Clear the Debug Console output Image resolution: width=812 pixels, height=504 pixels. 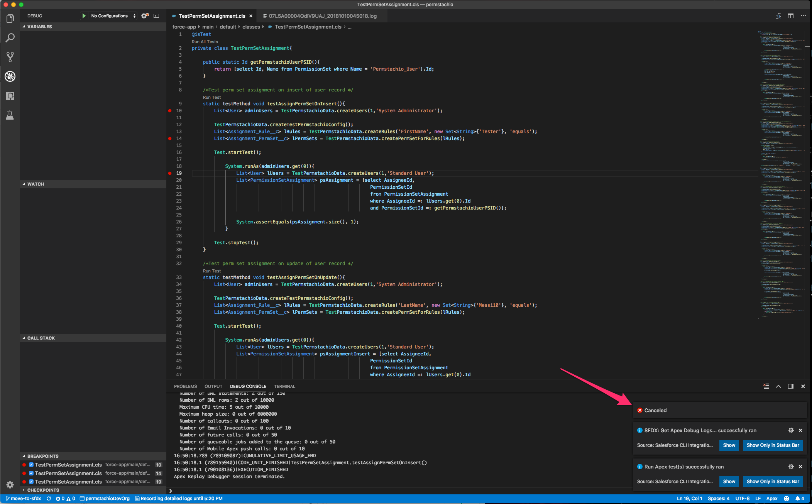click(x=766, y=386)
